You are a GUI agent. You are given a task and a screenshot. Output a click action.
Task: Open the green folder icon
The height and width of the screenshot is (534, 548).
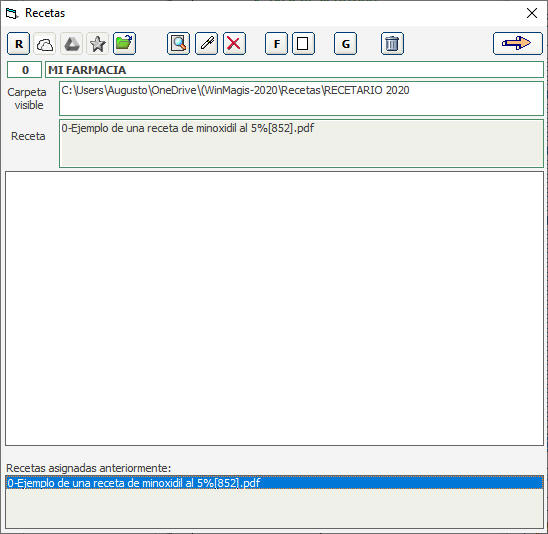coord(124,44)
